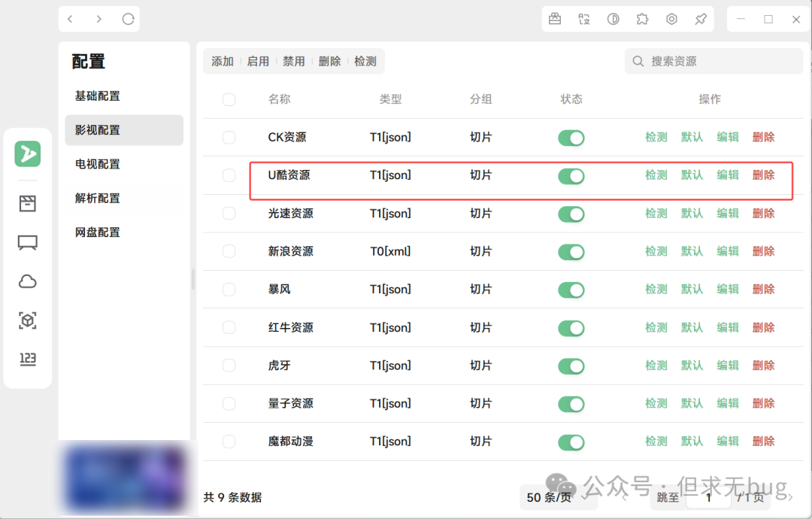Toggle the 新浪资源 status switch

tap(571, 252)
